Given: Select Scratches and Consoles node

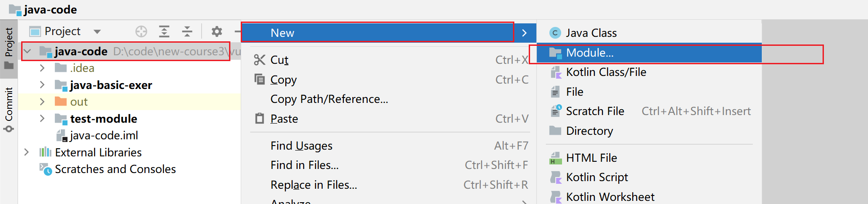Looking at the screenshot, I should [x=115, y=169].
